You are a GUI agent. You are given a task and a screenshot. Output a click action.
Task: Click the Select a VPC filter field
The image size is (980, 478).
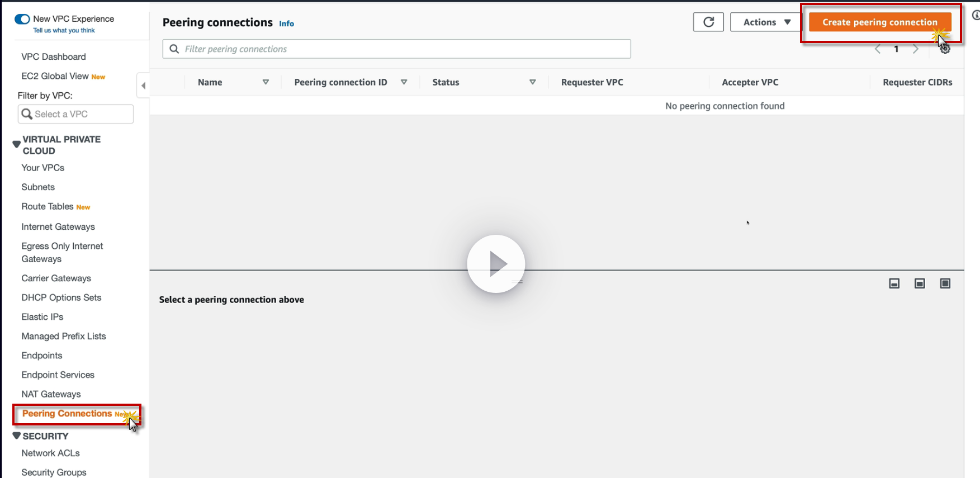coord(75,114)
